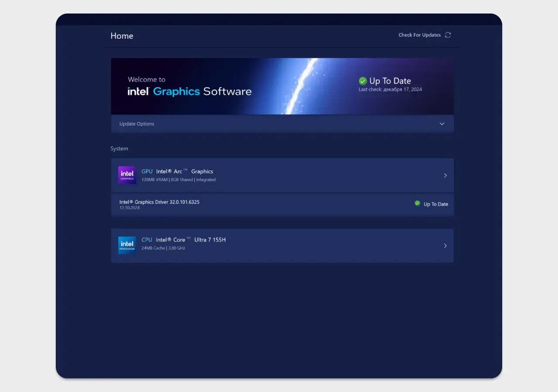Click the banner Up To Date heading
Viewport: 558px width, 392px height.
click(x=390, y=81)
